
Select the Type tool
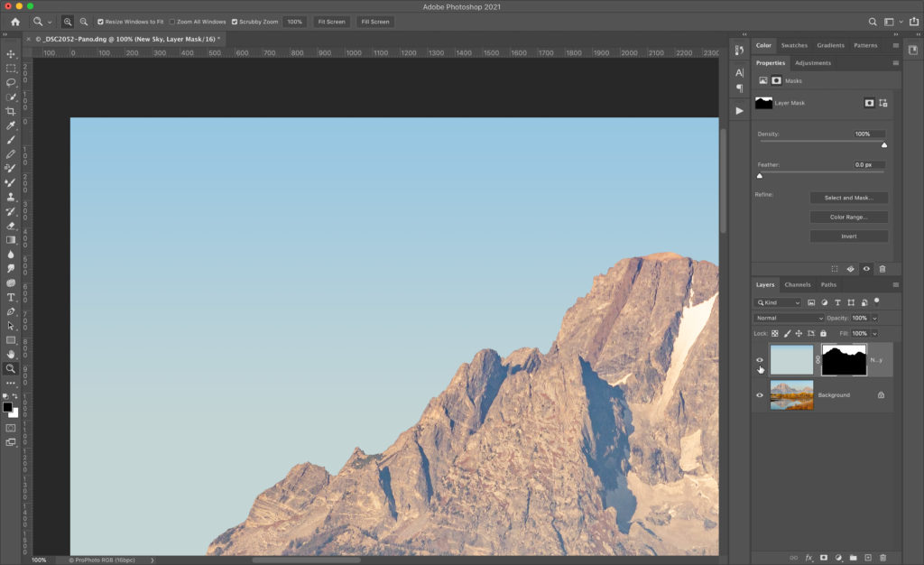(x=11, y=297)
